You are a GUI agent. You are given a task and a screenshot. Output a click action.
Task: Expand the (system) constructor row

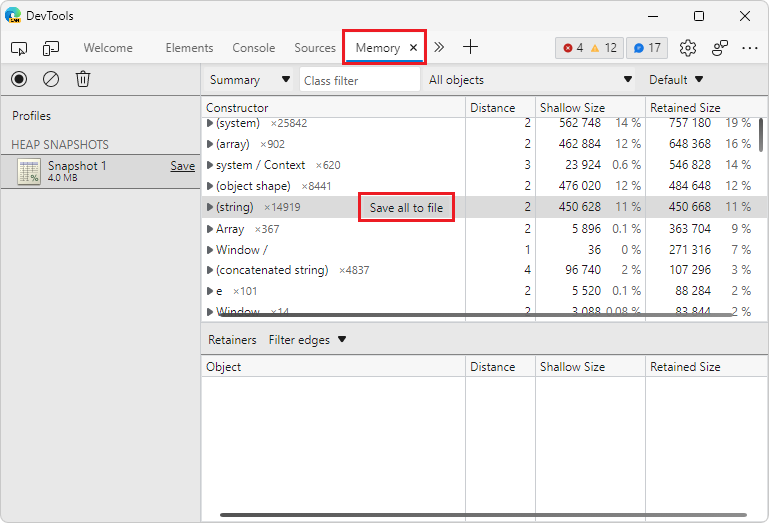[x=210, y=123]
